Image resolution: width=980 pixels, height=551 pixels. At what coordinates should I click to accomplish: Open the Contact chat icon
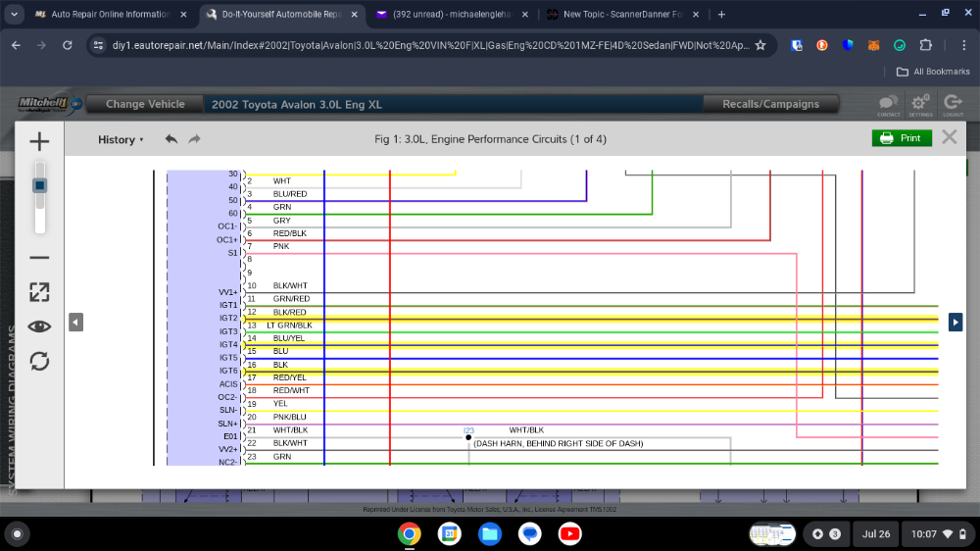tap(888, 105)
